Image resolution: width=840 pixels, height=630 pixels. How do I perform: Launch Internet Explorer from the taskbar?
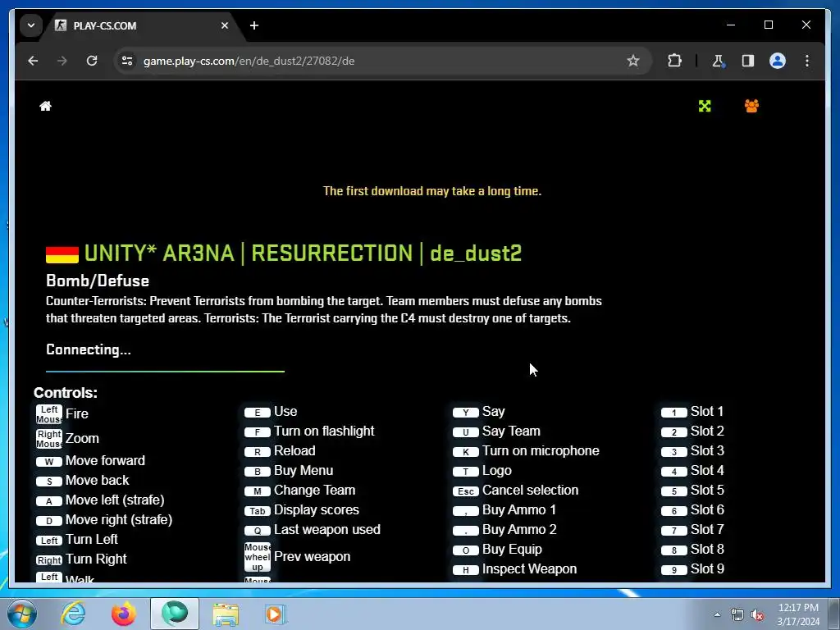tap(73, 614)
